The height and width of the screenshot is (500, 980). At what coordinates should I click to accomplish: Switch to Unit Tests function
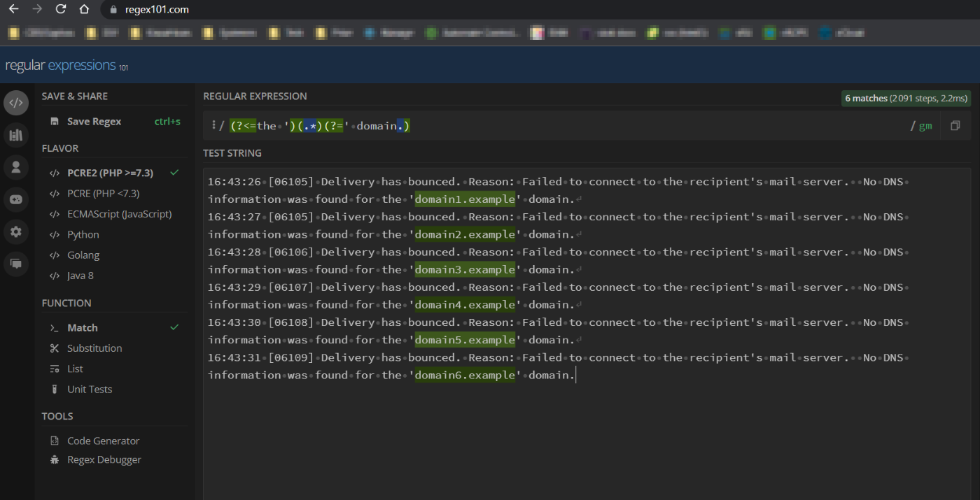pos(90,390)
